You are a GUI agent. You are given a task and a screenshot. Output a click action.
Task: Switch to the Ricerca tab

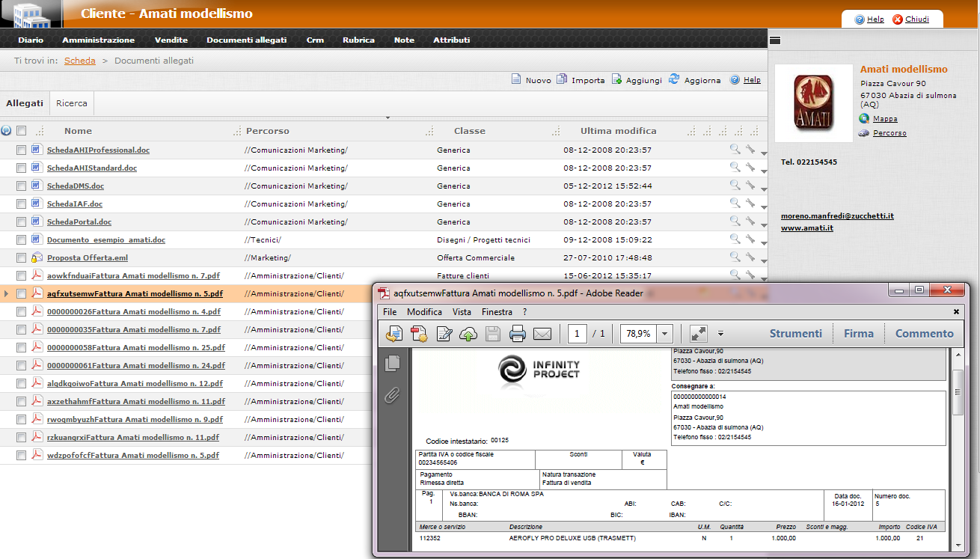pyautogui.click(x=72, y=103)
